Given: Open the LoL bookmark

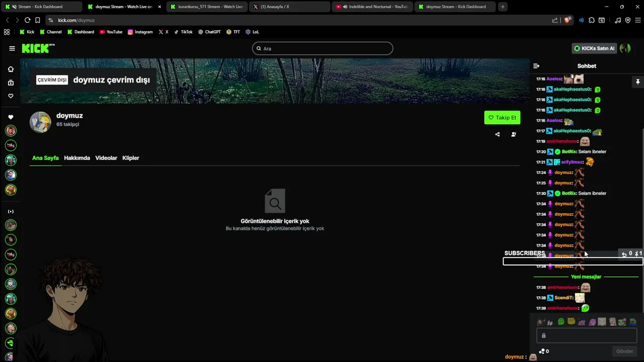Looking at the screenshot, I should (x=252, y=32).
